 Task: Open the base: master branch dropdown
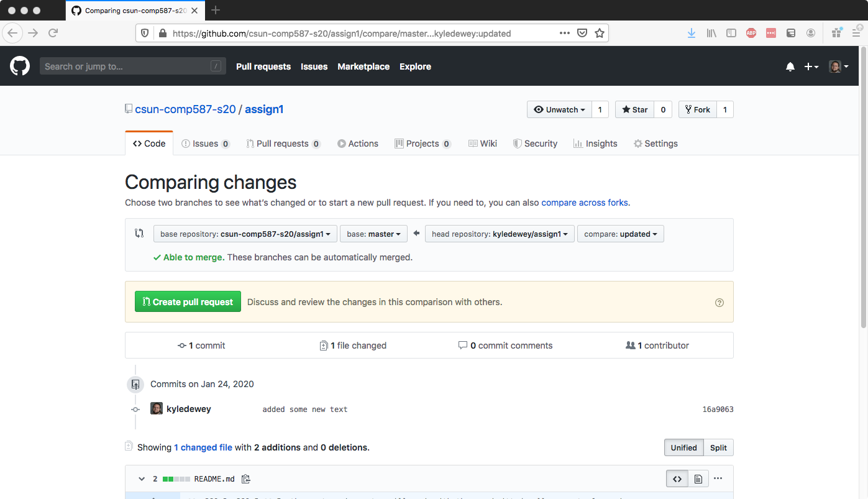tap(373, 234)
